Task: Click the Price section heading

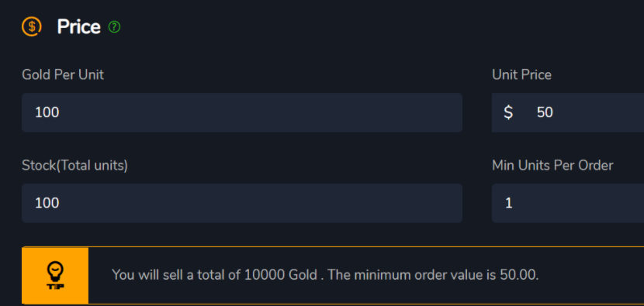Action: click(79, 27)
